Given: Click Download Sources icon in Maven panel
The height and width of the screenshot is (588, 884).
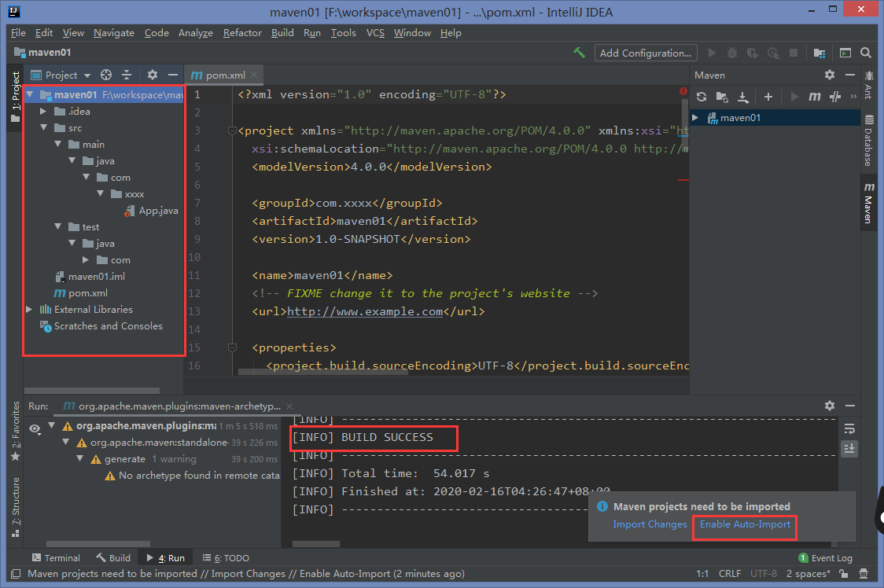Looking at the screenshot, I should (x=744, y=97).
